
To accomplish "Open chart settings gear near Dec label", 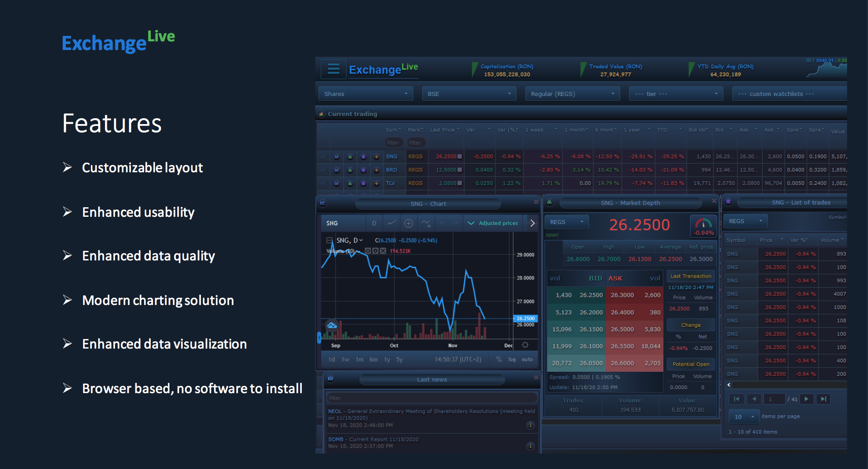I will pos(525,345).
